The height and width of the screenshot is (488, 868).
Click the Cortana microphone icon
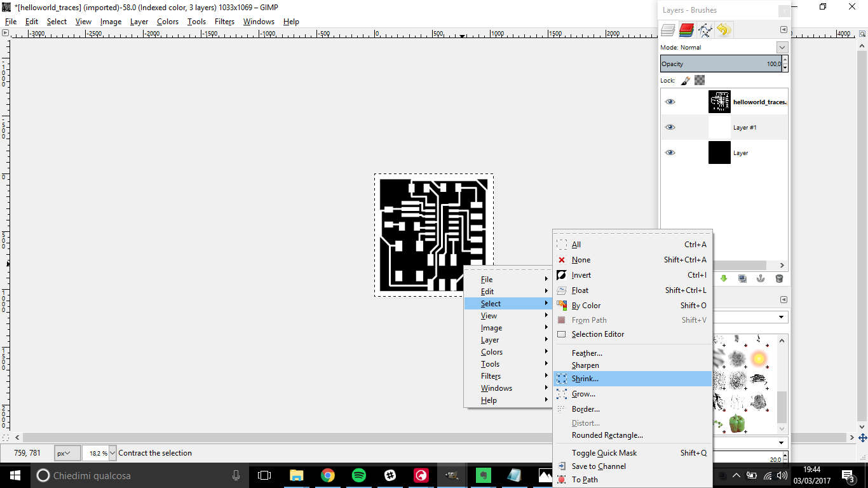tap(236, 475)
